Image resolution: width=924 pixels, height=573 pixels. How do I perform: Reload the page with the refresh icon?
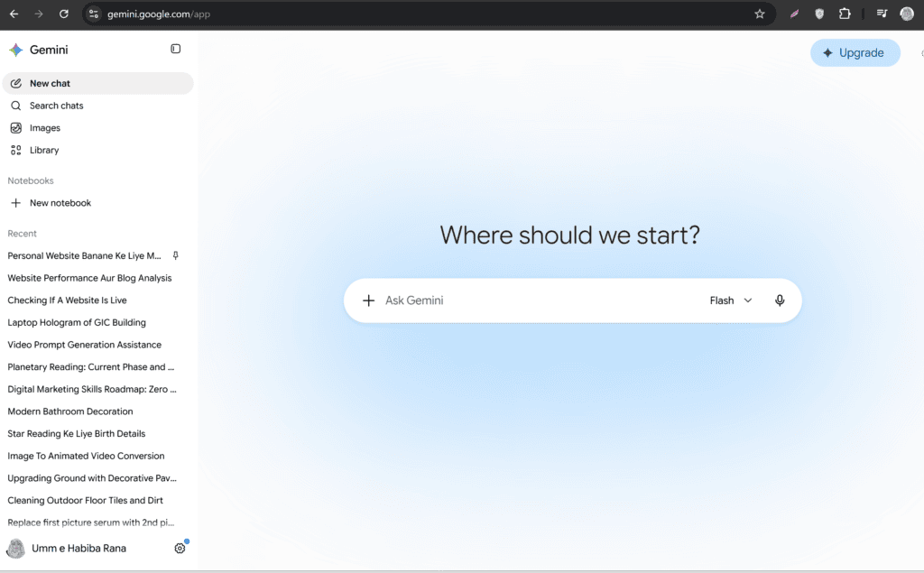click(64, 14)
